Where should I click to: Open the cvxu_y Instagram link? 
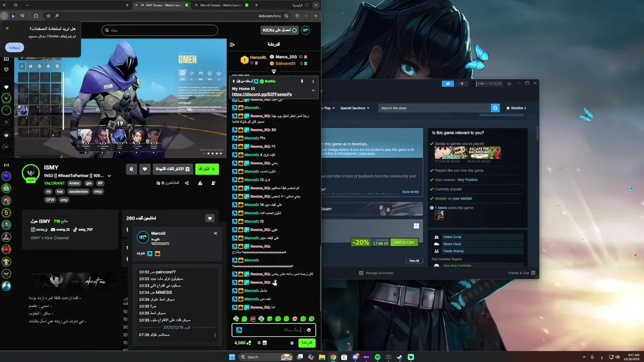coord(39,229)
